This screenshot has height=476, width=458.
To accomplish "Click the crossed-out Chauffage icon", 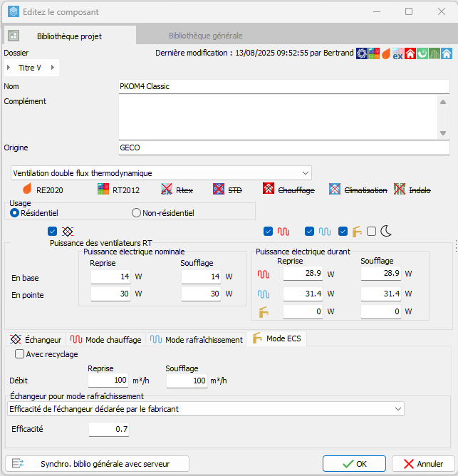I will click(x=269, y=190).
